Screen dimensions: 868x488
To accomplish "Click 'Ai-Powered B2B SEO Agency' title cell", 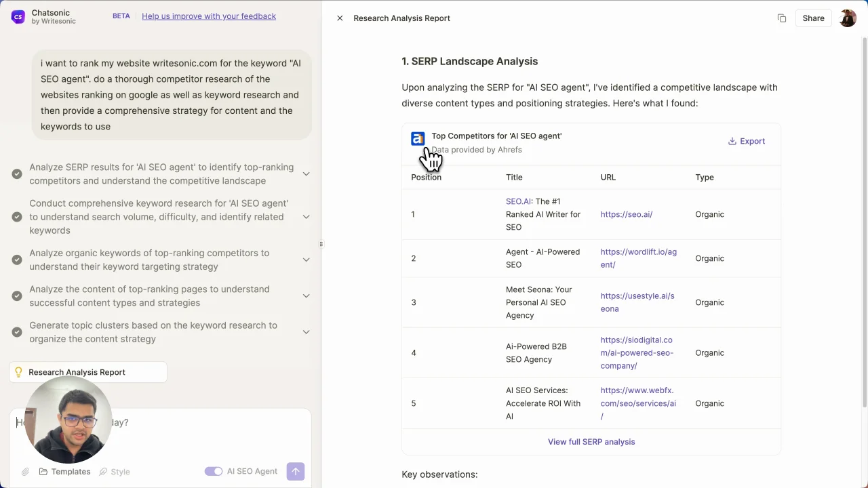I will tap(536, 352).
